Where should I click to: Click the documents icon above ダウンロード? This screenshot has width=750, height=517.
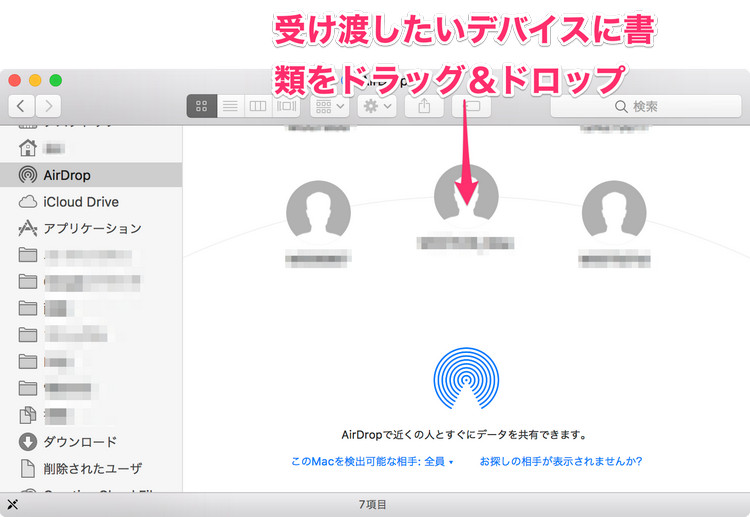coord(28,415)
